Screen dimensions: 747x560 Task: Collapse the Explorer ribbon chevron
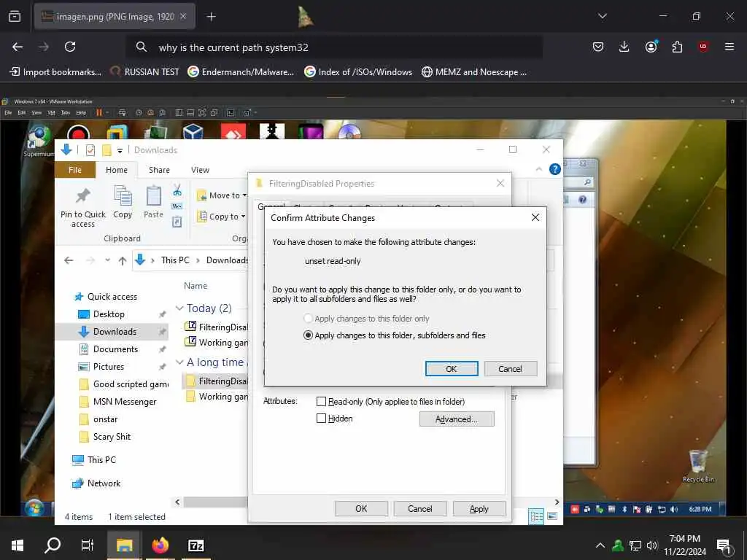click(539, 169)
